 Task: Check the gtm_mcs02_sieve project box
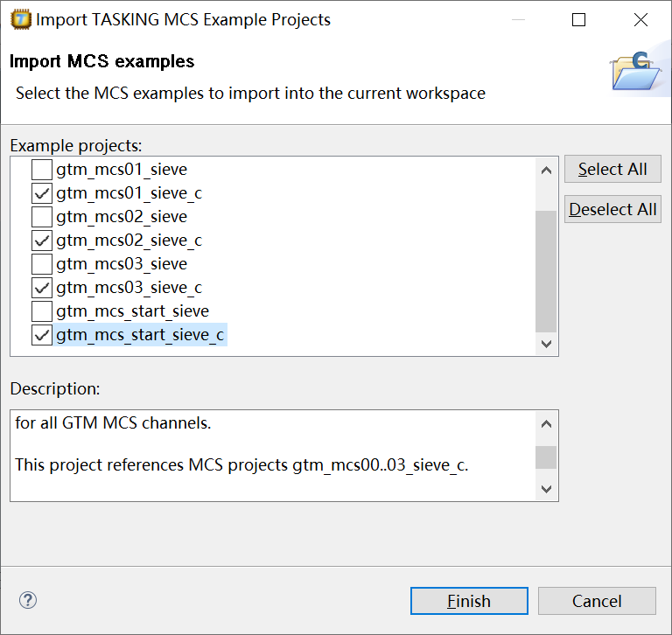[42, 217]
